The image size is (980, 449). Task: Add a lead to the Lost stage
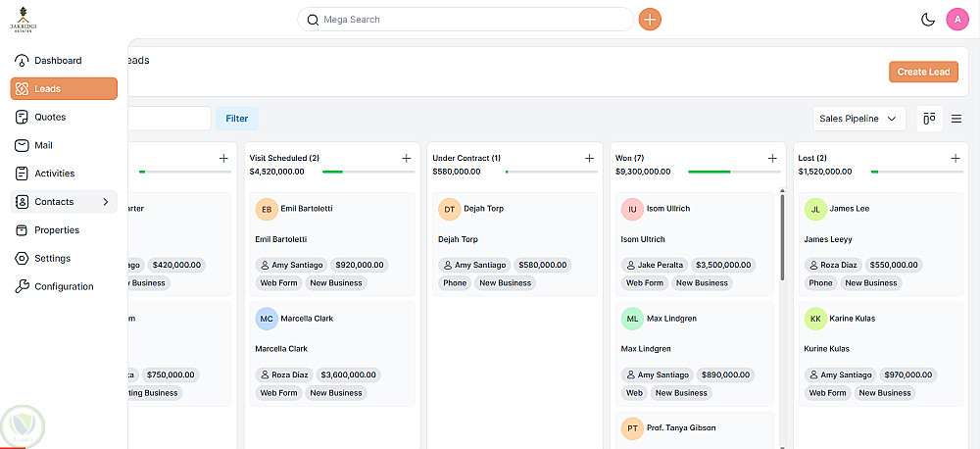tap(955, 158)
